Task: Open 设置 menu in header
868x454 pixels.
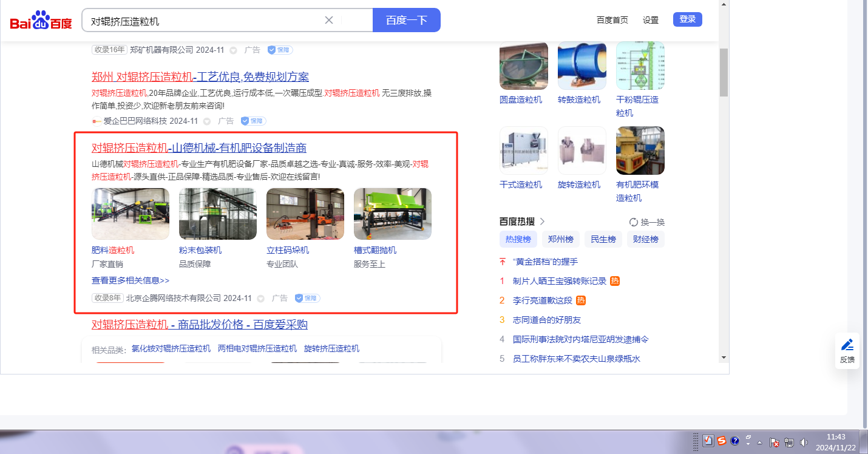Action: (651, 20)
